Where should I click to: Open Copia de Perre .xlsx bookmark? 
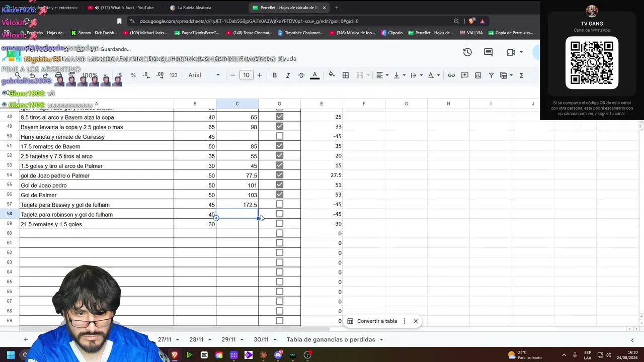(511, 33)
